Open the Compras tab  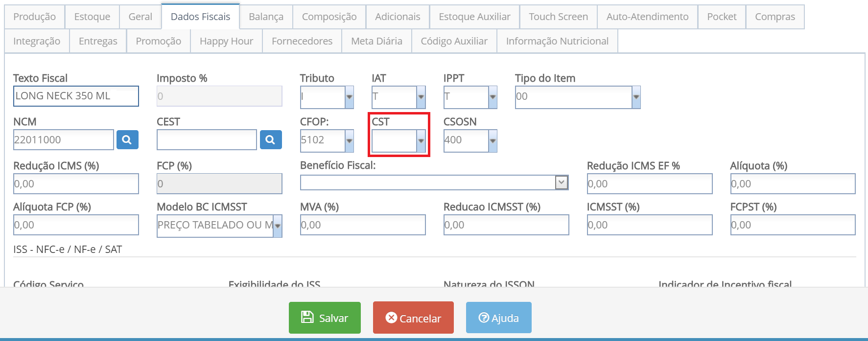(x=775, y=17)
